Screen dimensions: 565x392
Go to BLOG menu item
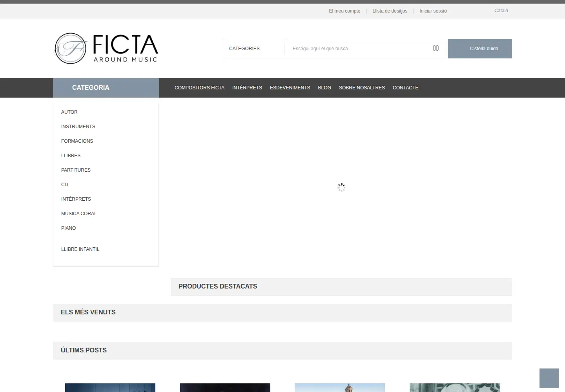pyautogui.click(x=324, y=88)
